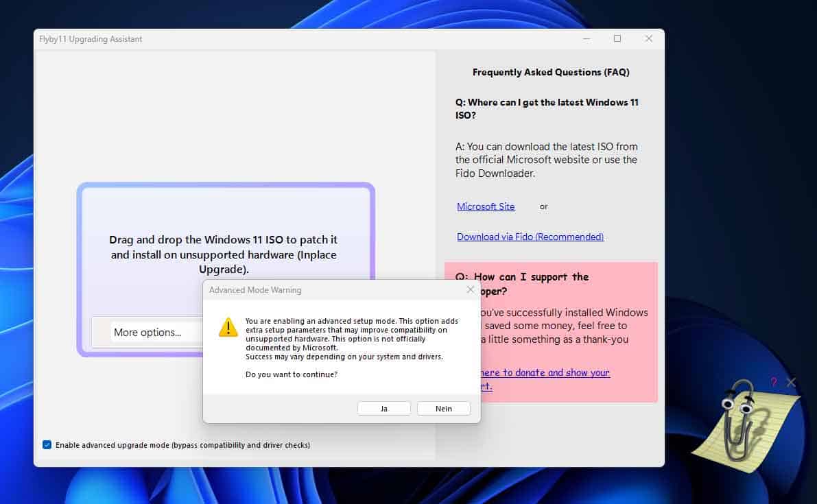Screen dimensions: 817x504
Task: Close the Flyby11 Upgrading Assistant
Action: (x=648, y=39)
